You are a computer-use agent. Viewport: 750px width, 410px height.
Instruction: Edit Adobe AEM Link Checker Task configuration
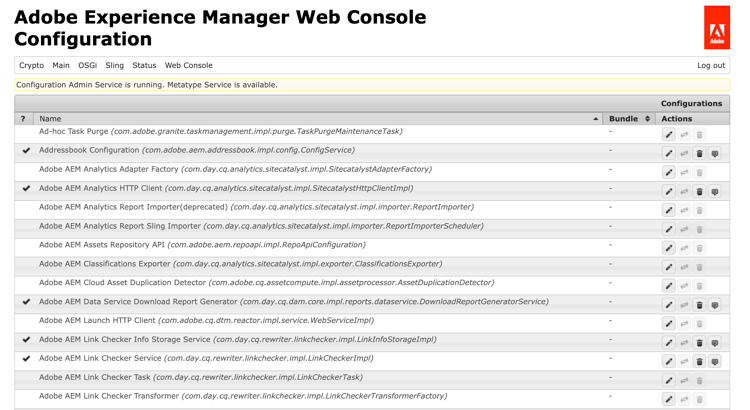pos(669,380)
